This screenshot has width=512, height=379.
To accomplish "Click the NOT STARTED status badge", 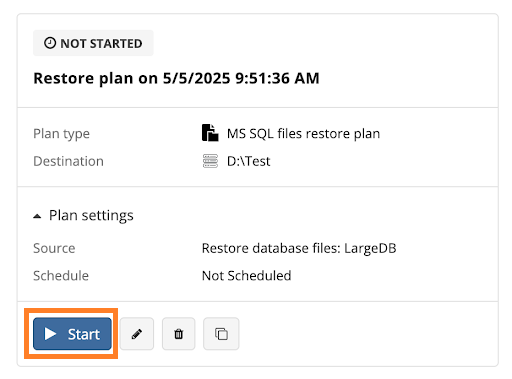I will tap(93, 43).
